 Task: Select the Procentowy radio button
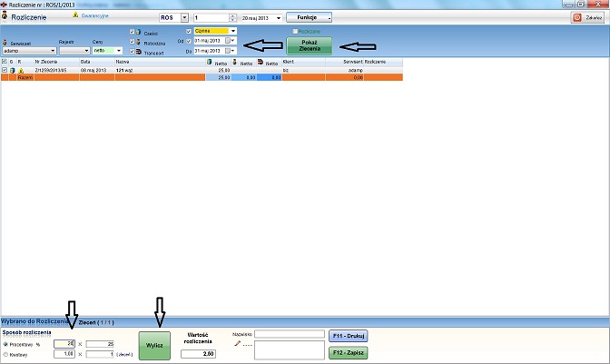coord(5,344)
